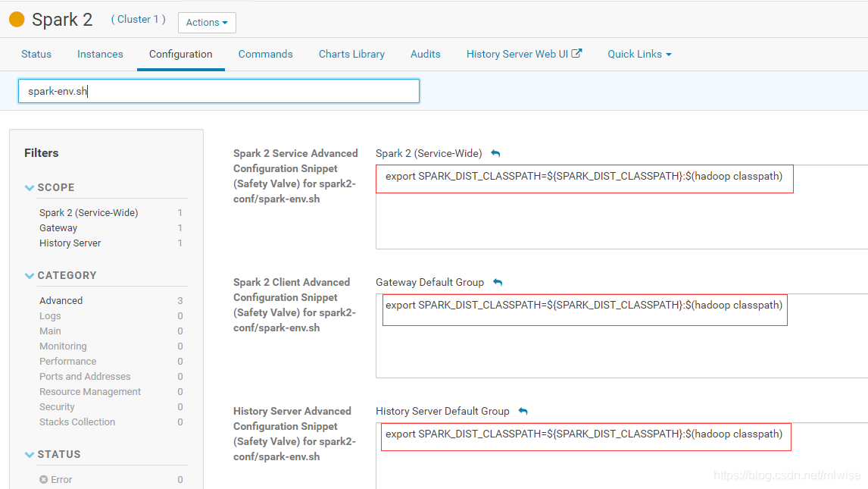Expand the Quick Links dropdown
The height and width of the screenshot is (489, 868).
point(639,54)
